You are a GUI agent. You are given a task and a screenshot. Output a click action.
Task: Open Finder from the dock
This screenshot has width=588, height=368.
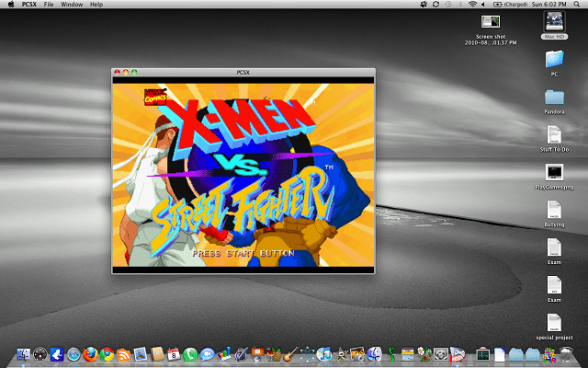[23, 354]
